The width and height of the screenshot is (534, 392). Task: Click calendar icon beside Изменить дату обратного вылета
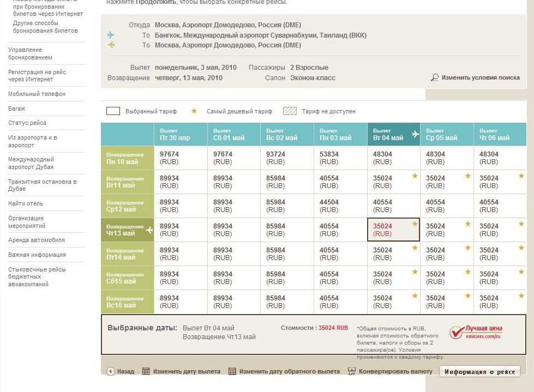coord(232,371)
